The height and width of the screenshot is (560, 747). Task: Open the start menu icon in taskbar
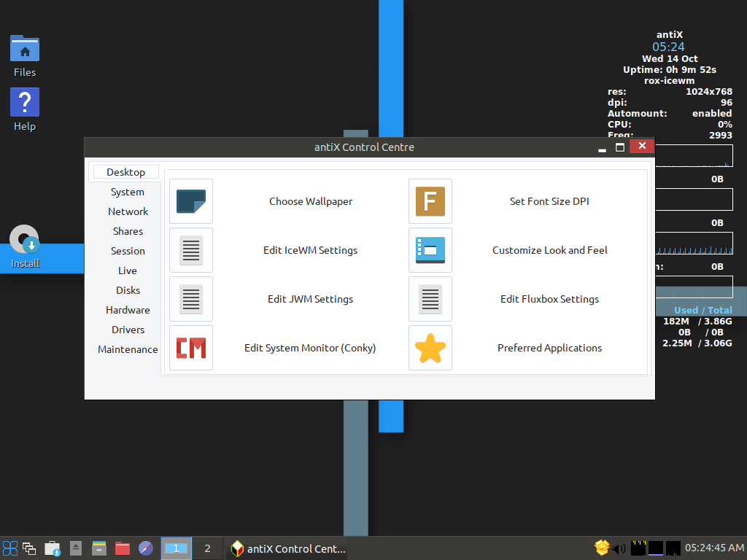(x=10, y=548)
